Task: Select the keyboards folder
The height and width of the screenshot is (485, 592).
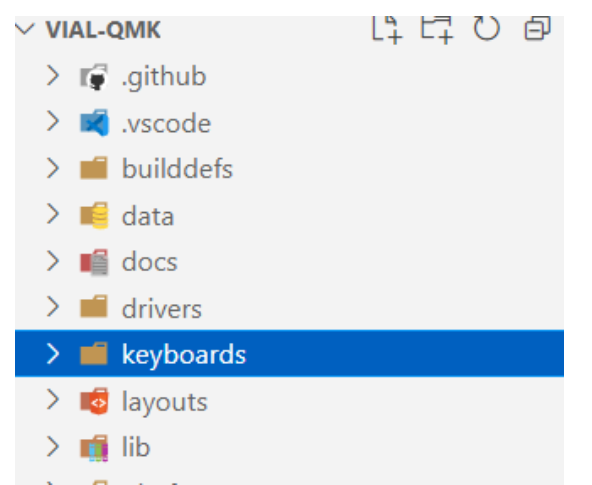Action: [x=289, y=353]
